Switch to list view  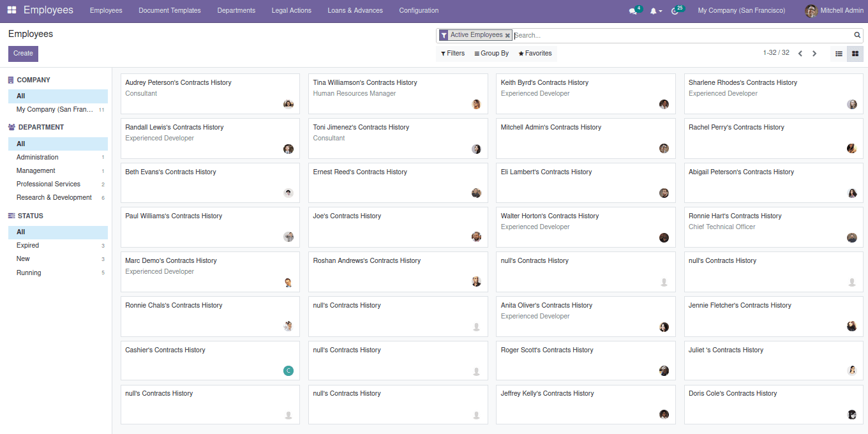point(839,54)
